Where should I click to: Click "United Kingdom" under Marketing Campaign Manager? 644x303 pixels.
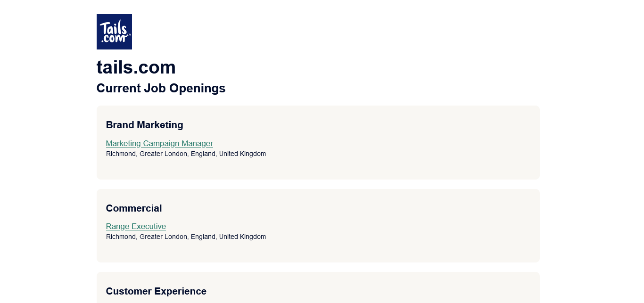242,154
